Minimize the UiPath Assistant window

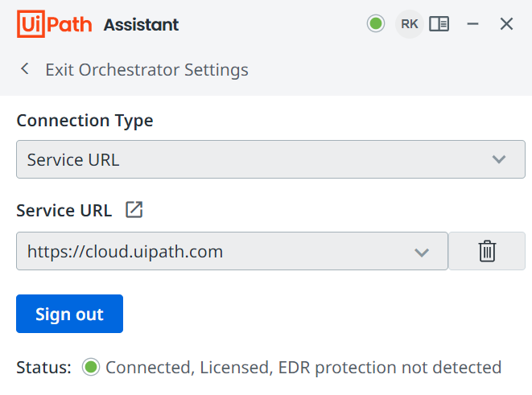point(473,24)
